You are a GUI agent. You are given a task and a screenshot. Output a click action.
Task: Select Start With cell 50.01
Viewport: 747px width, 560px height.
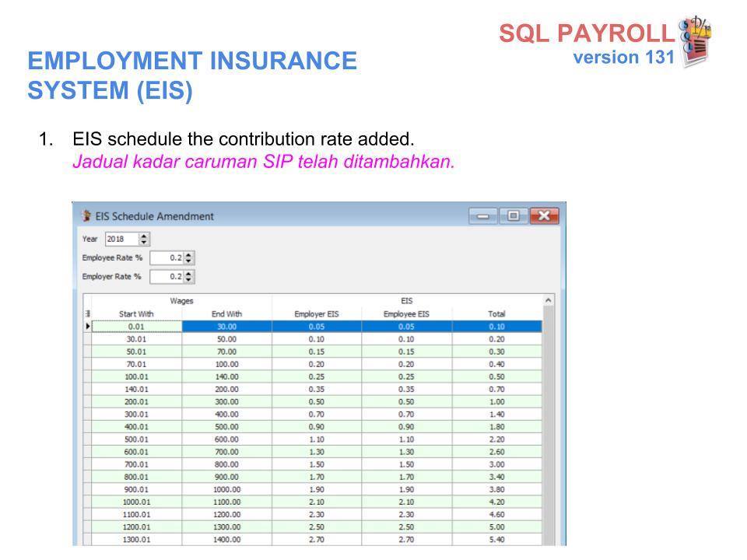[x=136, y=352]
